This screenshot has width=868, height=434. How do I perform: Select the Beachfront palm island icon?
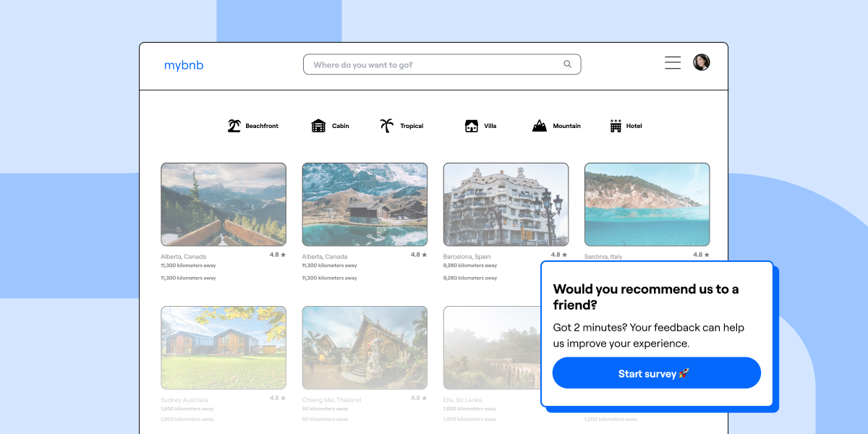click(x=234, y=126)
